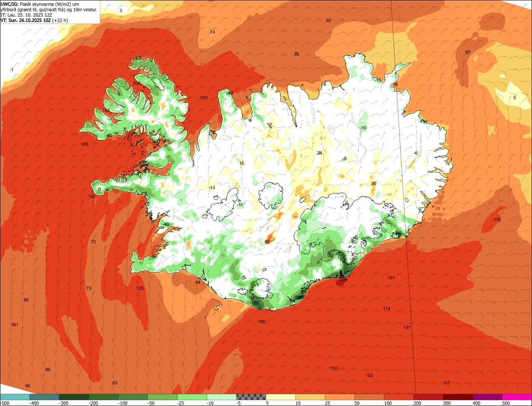Click the dark teal swatch between -400 and -300
Viewport: 532px width, 406px height.
pos(44,397)
